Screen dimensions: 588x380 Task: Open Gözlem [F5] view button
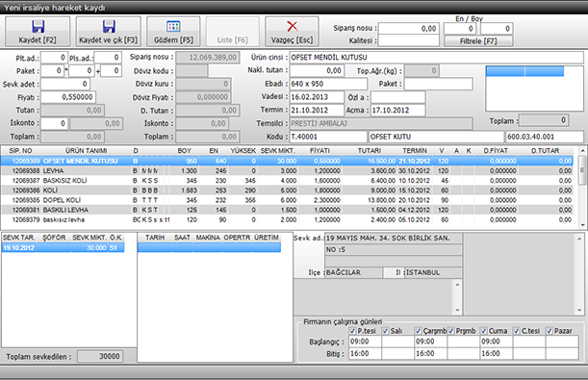point(173,32)
